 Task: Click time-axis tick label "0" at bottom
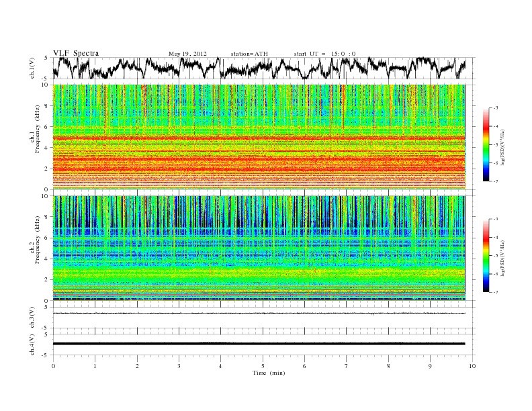coord(53,366)
